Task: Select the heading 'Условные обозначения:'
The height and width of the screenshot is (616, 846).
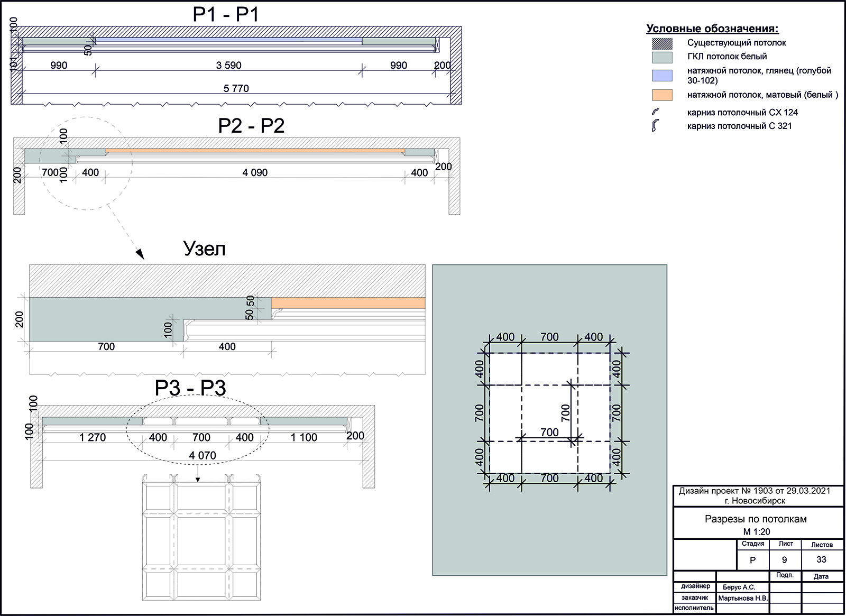Action: [712, 29]
